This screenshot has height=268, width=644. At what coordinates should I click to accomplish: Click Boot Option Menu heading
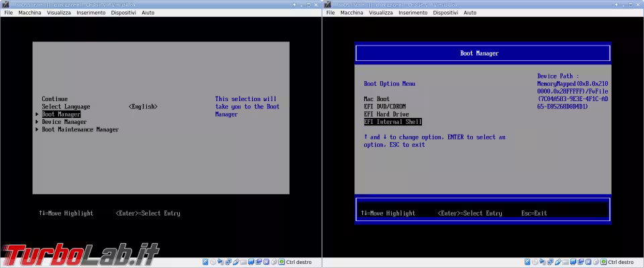point(389,84)
